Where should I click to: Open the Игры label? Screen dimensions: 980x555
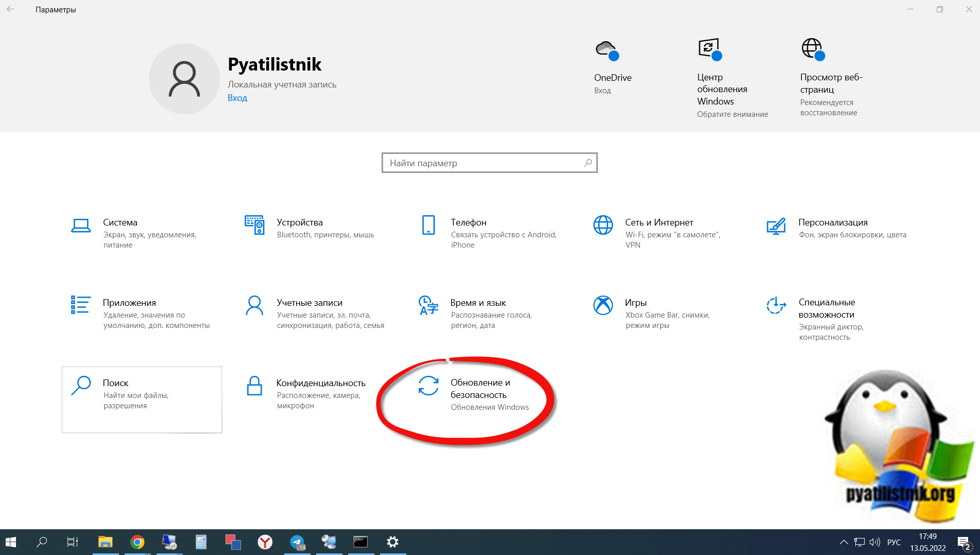tap(636, 303)
